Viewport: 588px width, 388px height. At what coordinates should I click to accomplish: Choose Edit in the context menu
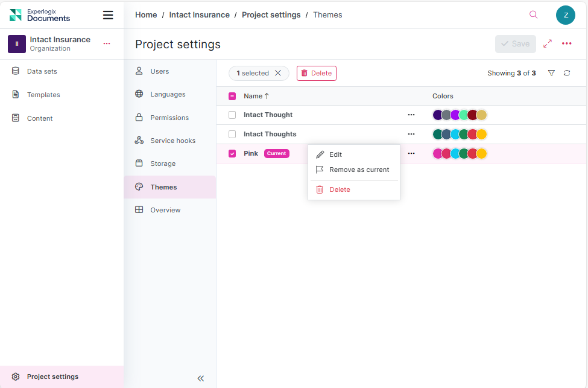(x=335, y=154)
